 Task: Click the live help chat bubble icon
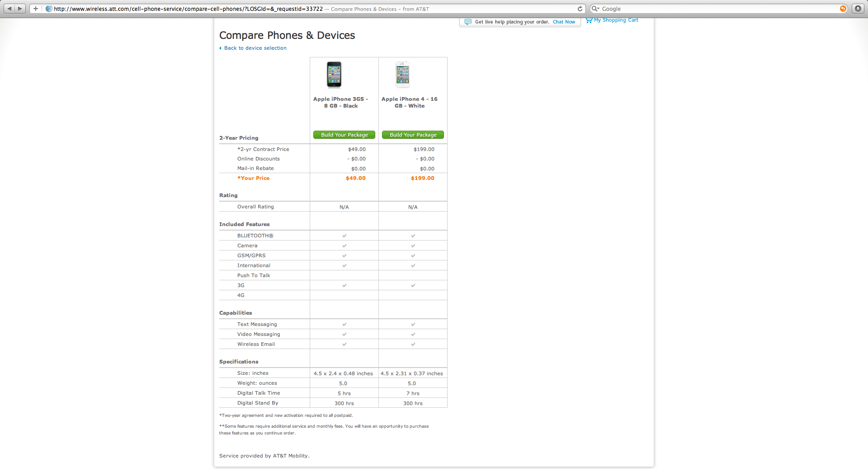[468, 22]
